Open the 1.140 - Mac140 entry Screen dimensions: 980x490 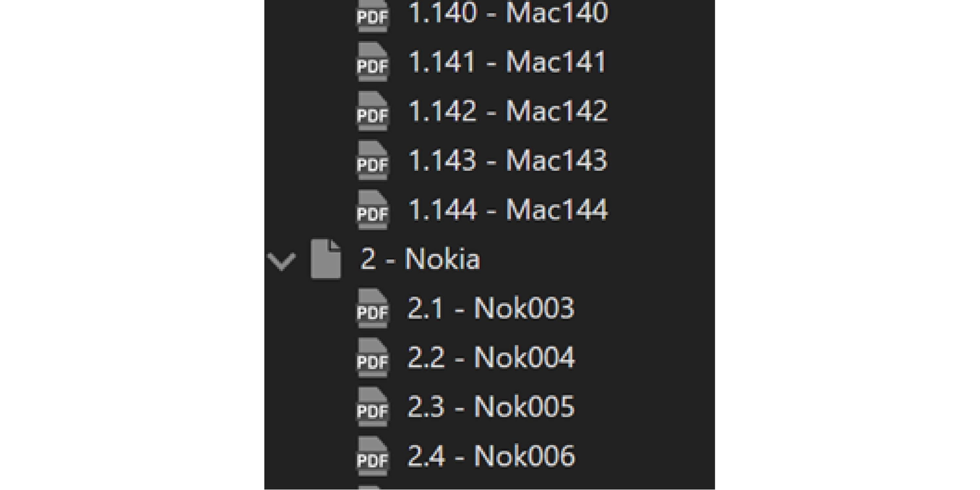[507, 13]
